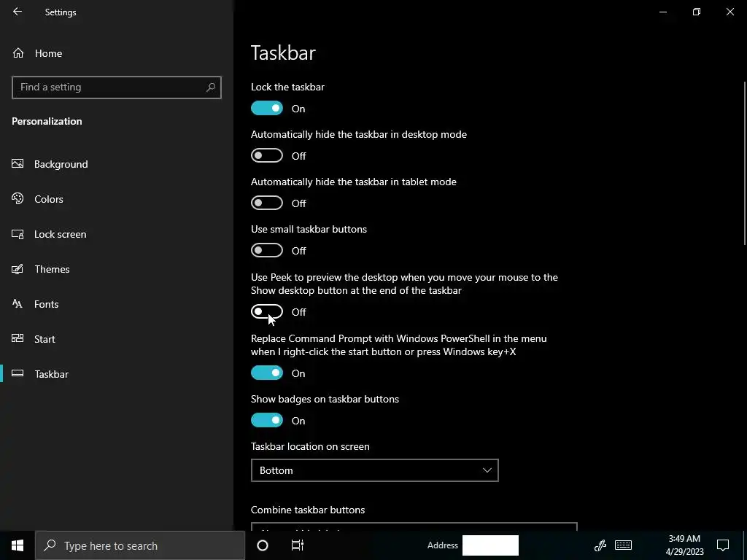The image size is (747, 560).
Task: Open Task View on the taskbar
Action: 298,545
